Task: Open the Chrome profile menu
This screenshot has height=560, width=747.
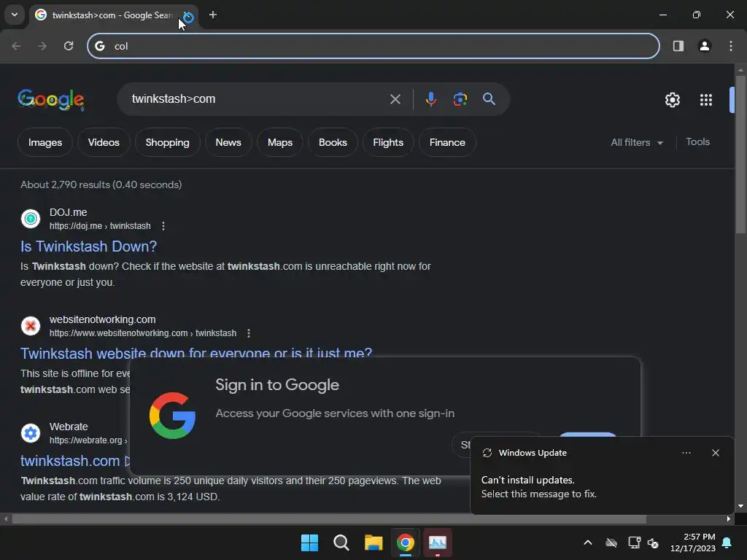Action: [704, 46]
